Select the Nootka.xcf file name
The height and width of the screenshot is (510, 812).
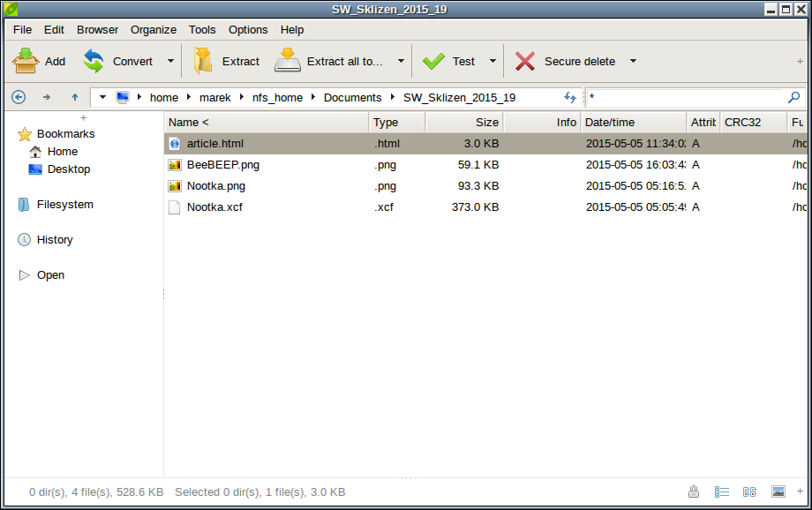(214, 207)
